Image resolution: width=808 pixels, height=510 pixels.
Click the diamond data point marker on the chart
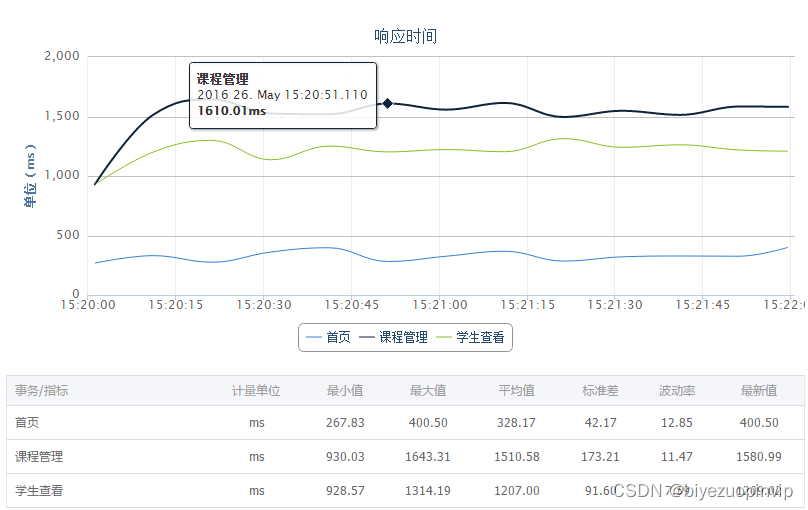tap(388, 104)
